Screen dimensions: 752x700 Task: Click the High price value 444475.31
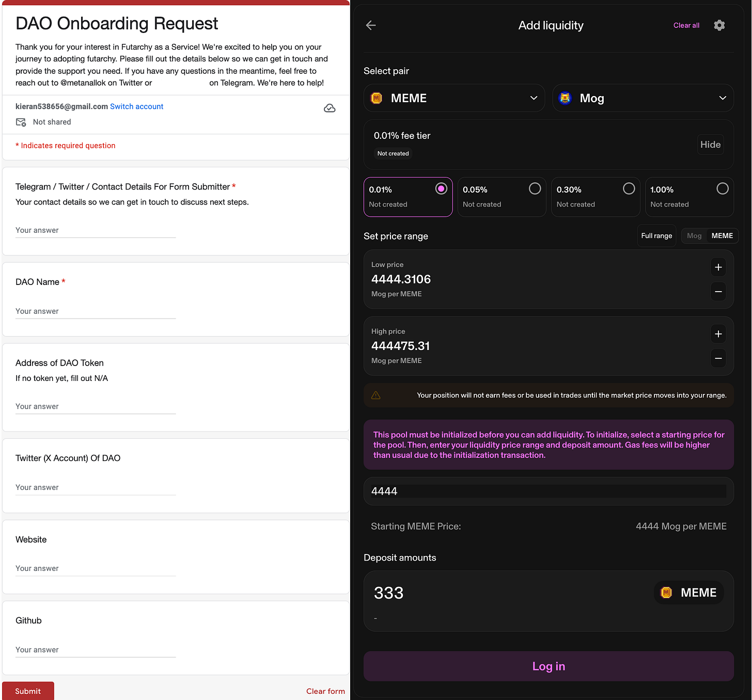400,346
